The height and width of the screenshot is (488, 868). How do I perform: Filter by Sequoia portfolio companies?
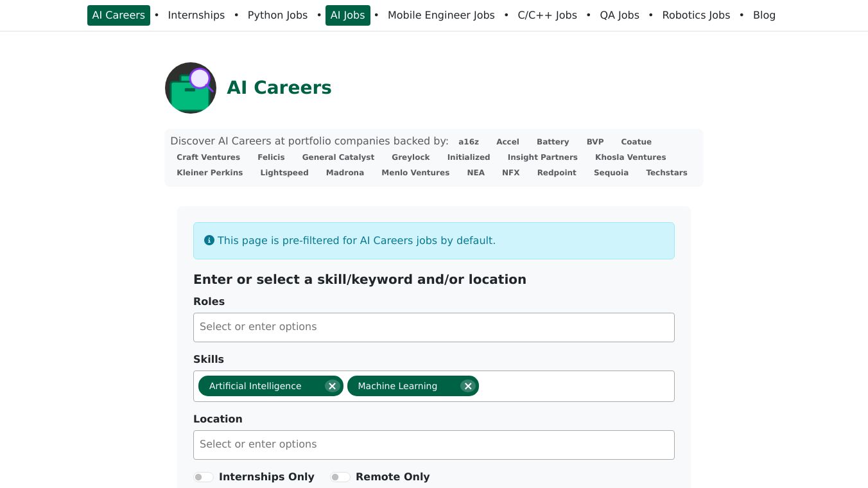pos(611,173)
